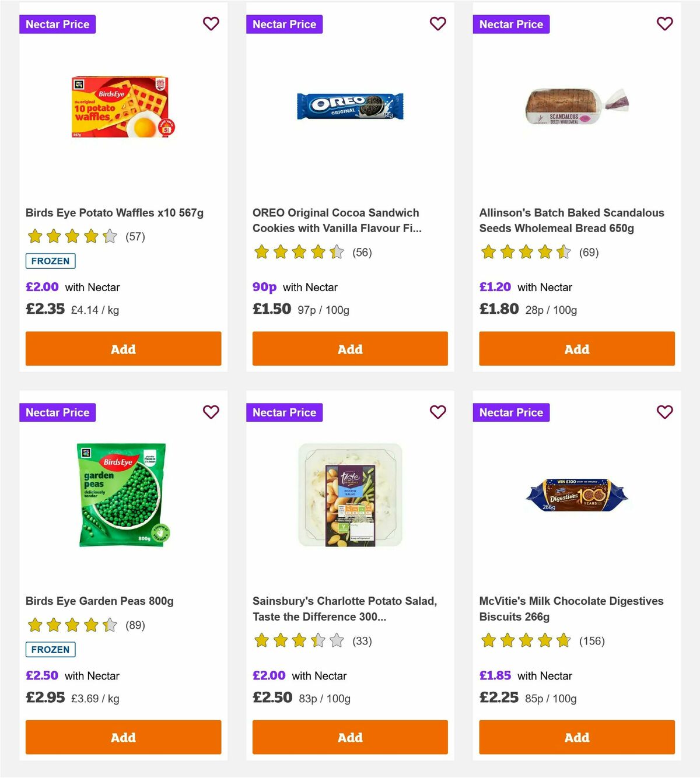Viewport: 700px width, 778px height.
Task: Favourite the Allinson's Wholemeal Bread
Action: 664,24
